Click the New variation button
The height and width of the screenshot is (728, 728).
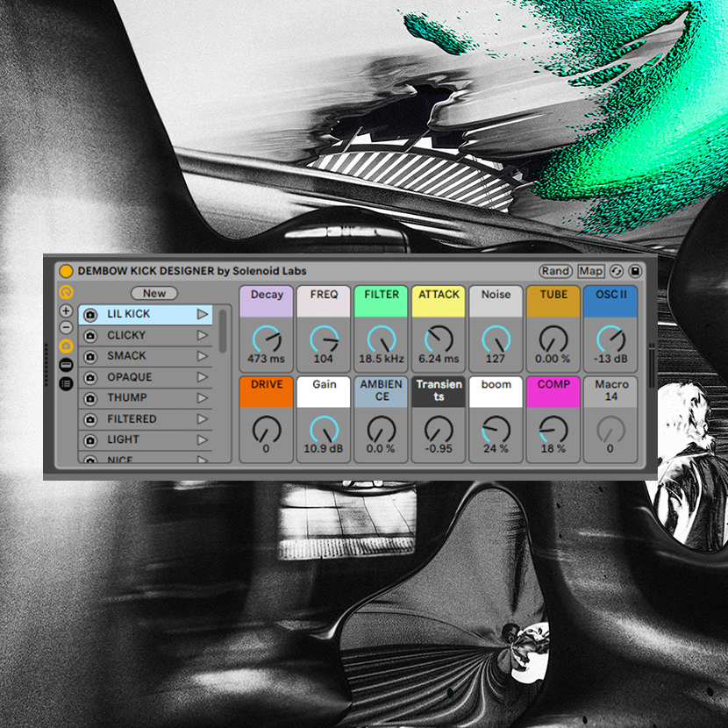154,293
